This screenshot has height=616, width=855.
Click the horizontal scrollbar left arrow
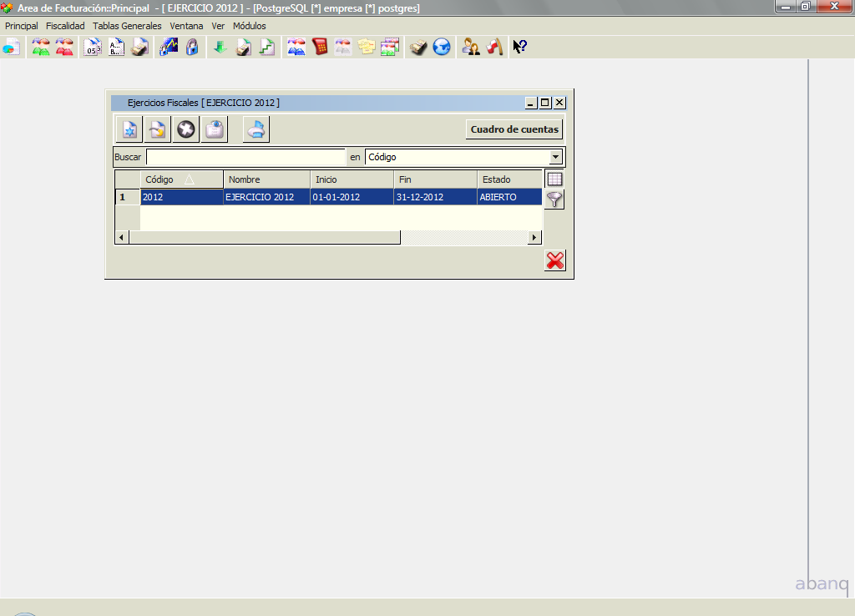122,237
